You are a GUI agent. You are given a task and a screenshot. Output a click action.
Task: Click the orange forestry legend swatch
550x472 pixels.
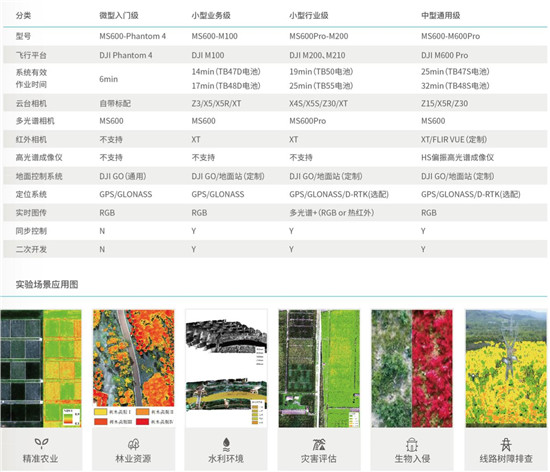tap(143, 411)
